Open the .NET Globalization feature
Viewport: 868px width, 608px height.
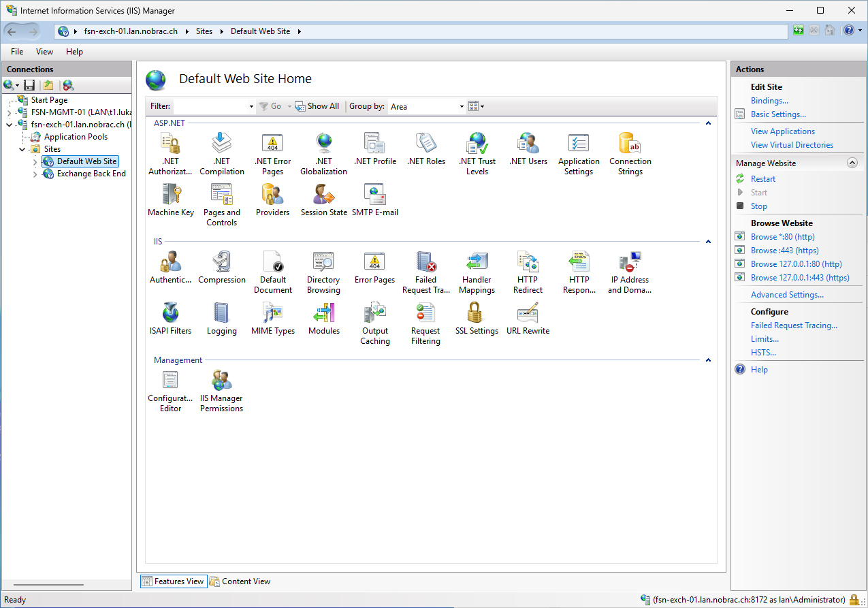(x=323, y=154)
